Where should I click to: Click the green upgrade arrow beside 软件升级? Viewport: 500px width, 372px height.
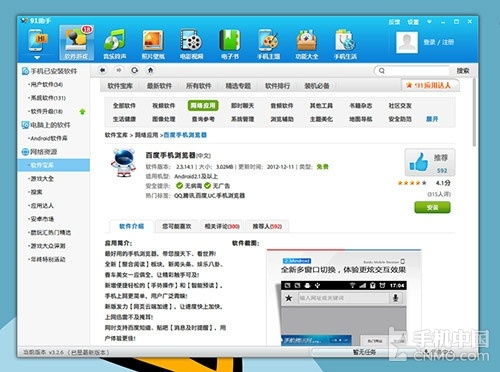click(83, 111)
